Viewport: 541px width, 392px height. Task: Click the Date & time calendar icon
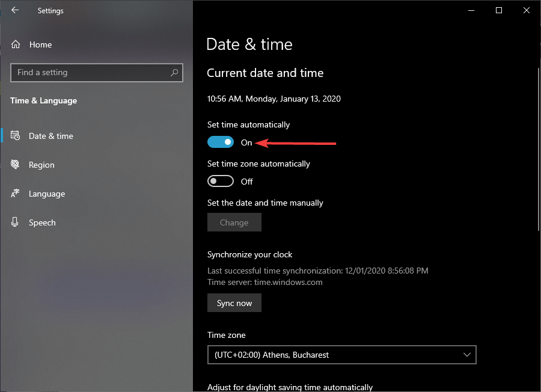tap(15, 135)
